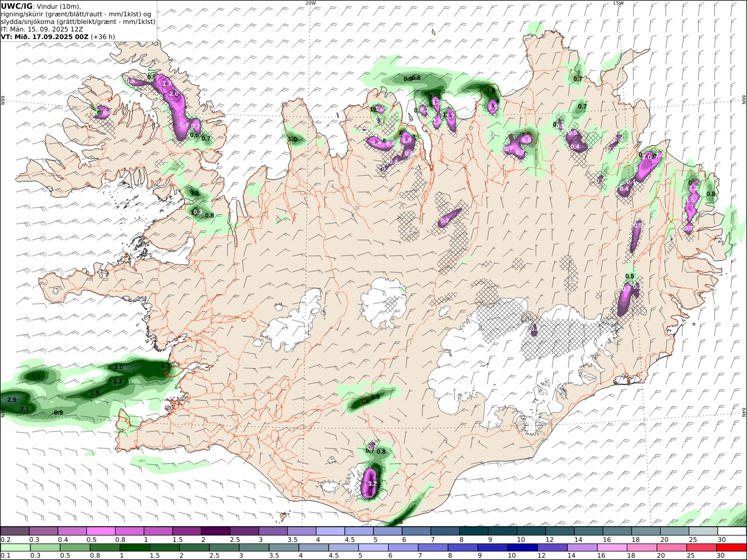
Task: Click the crimson 25–30 rain legend swatch
Action: (702, 548)
